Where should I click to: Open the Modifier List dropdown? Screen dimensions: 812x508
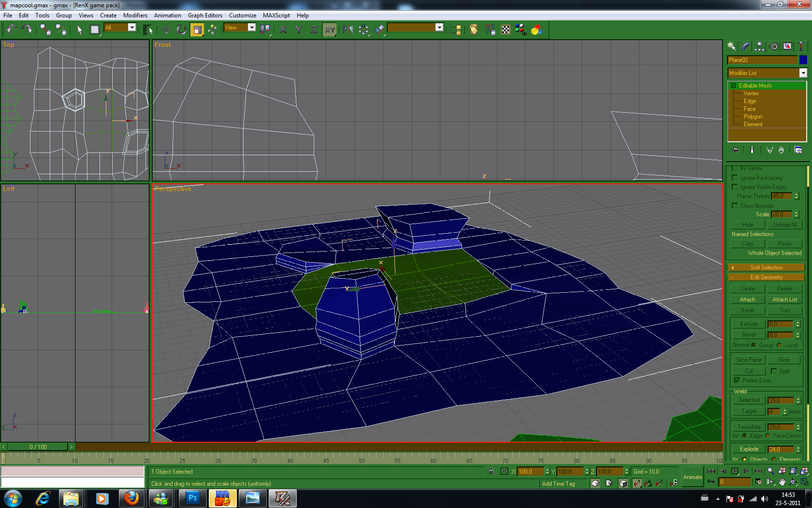coord(803,73)
